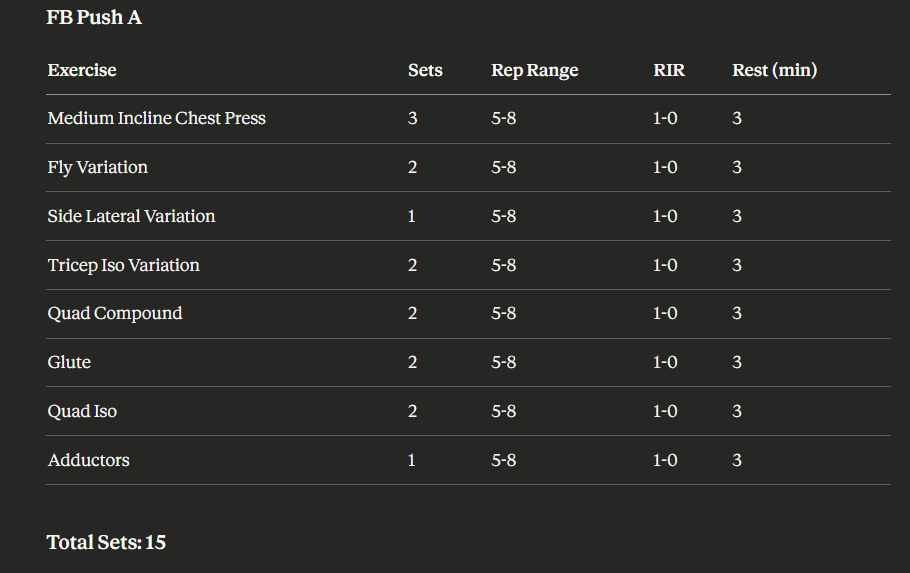Click the Sets value for Medium Incline Chest Press

(412, 118)
